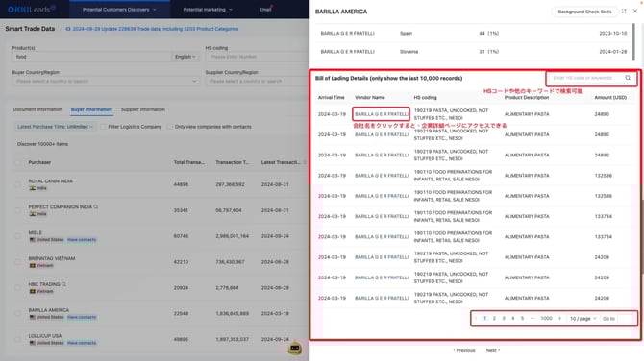
Task: Click View contacts link under MIELE
Action: [x=82, y=240]
